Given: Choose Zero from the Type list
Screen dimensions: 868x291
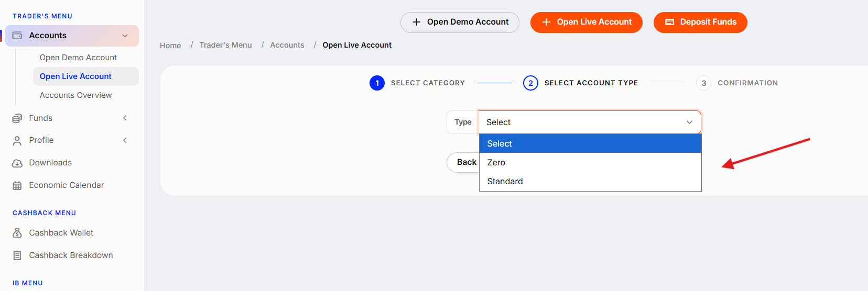Looking at the screenshot, I should (590, 162).
